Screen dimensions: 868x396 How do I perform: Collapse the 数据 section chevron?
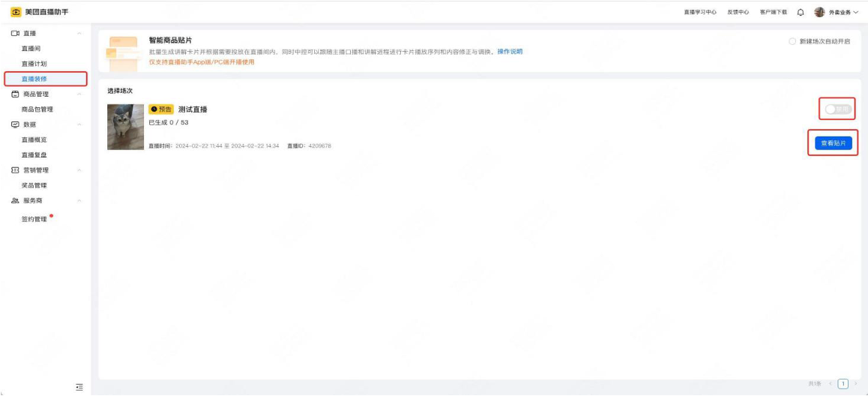[79, 124]
